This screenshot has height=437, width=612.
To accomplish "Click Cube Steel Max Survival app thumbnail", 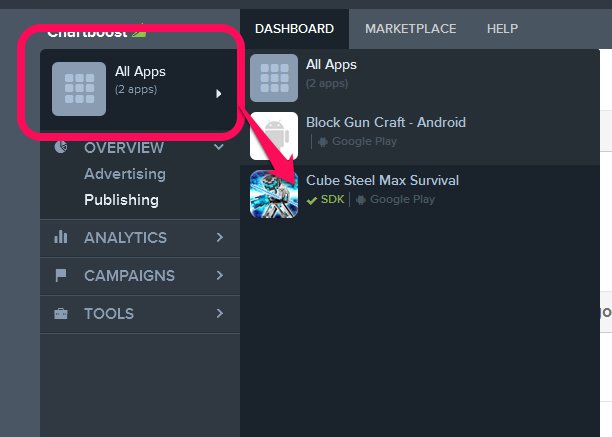I will pyautogui.click(x=274, y=194).
